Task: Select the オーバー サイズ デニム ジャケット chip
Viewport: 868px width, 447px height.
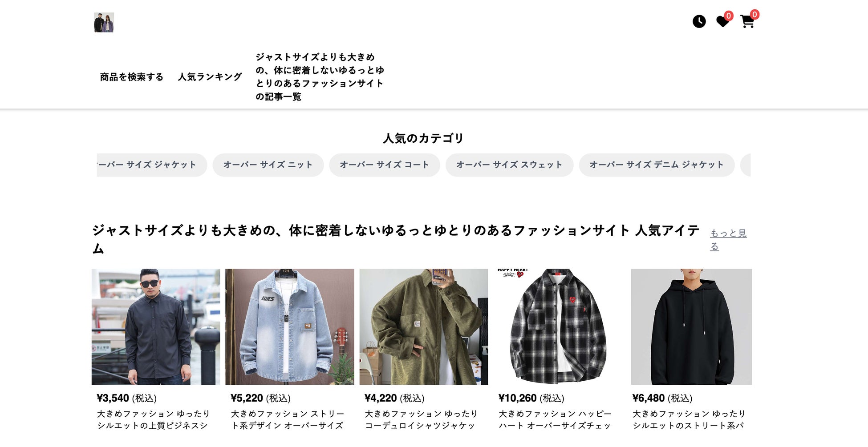Action: click(x=657, y=165)
